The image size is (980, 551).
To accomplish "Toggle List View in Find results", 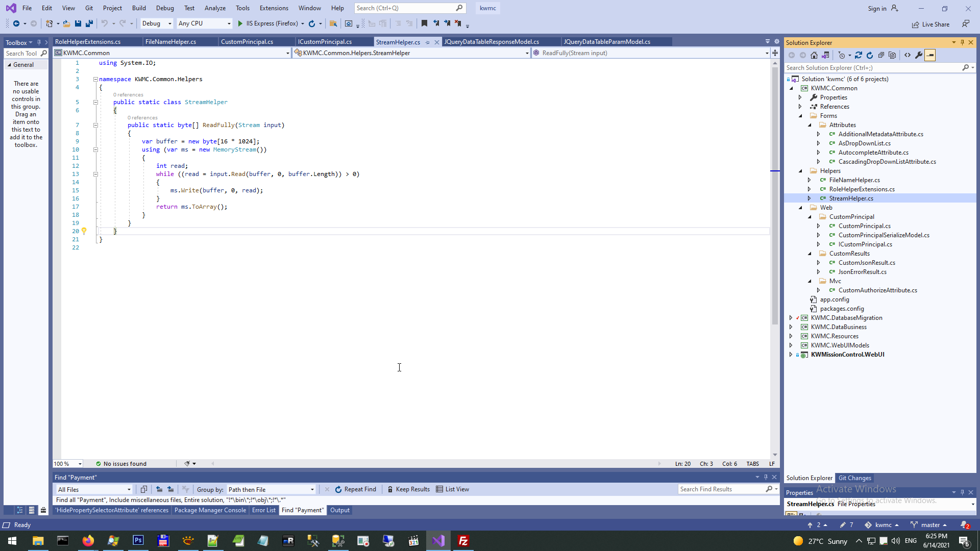I will tap(452, 489).
